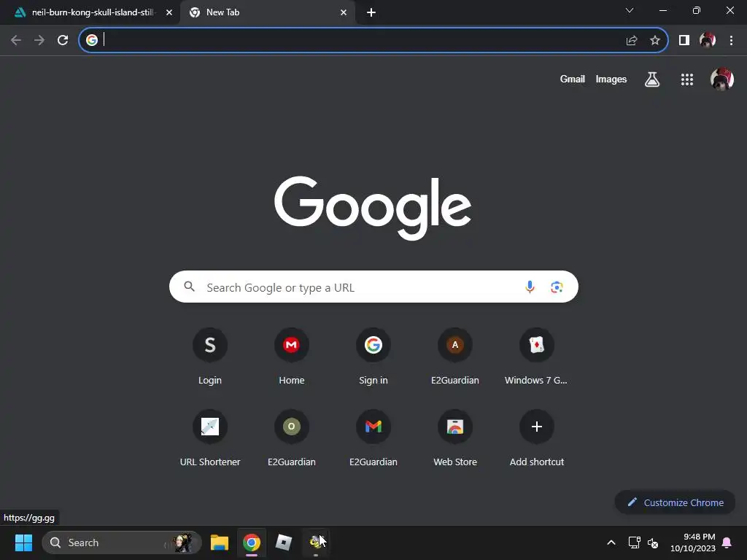Click the Google icon in the address bar

point(92,40)
